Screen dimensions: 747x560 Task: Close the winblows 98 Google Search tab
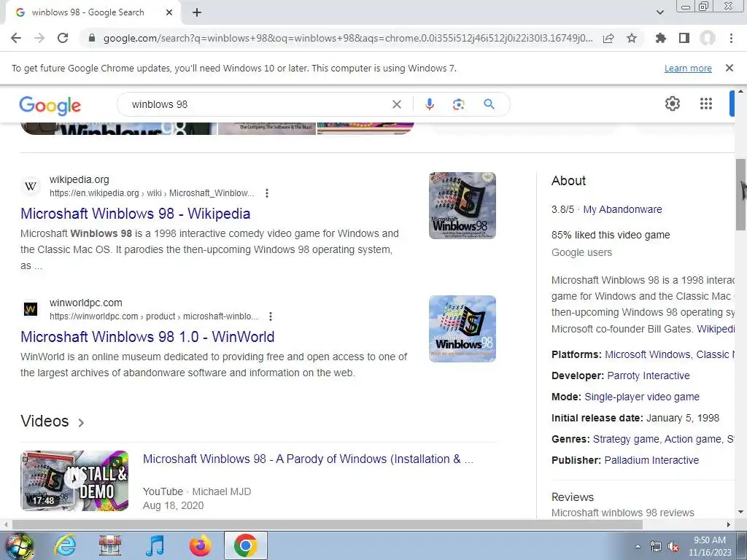[169, 12]
